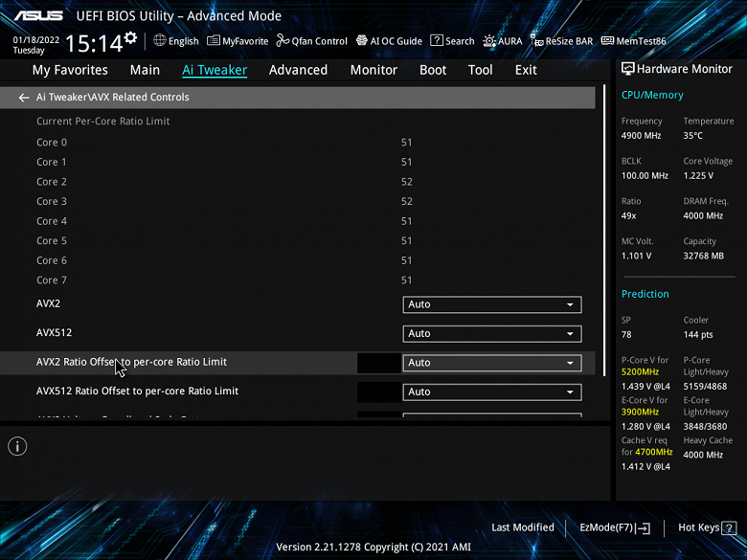The height and width of the screenshot is (560, 747).
Task: Click the settings gear next to the clock
Action: click(130, 37)
